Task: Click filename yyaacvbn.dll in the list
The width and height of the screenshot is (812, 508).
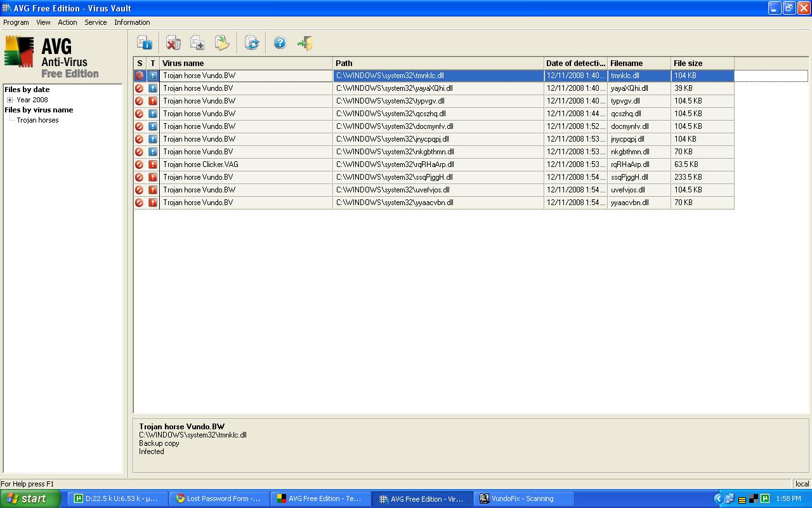Action: [x=629, y=203]
